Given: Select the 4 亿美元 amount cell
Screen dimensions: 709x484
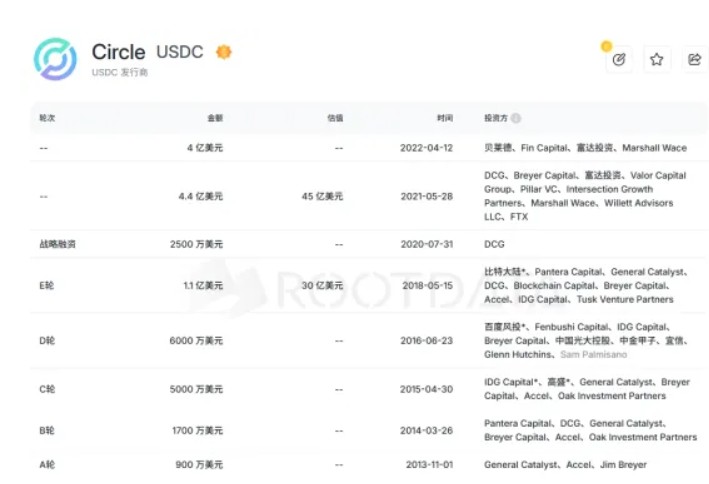Looking at the screenshot, I should click(205, 148).
